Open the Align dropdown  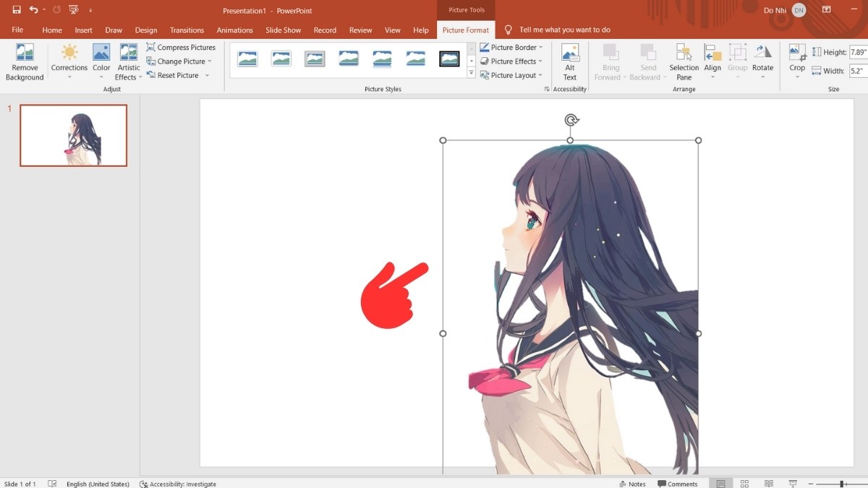[712, 62]
